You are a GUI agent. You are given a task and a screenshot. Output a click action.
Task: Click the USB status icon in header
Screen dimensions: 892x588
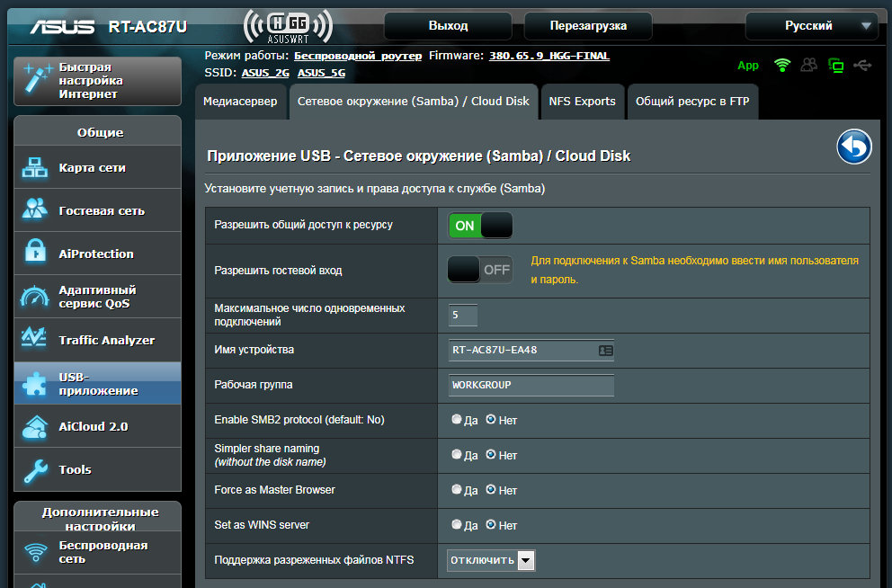click(x=863, y=66)
